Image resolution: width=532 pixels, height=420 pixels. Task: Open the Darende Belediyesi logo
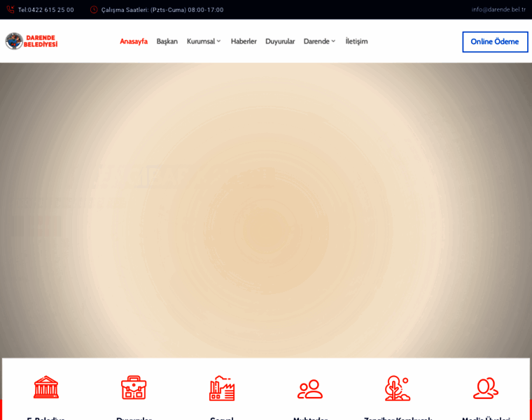(31, 41)
